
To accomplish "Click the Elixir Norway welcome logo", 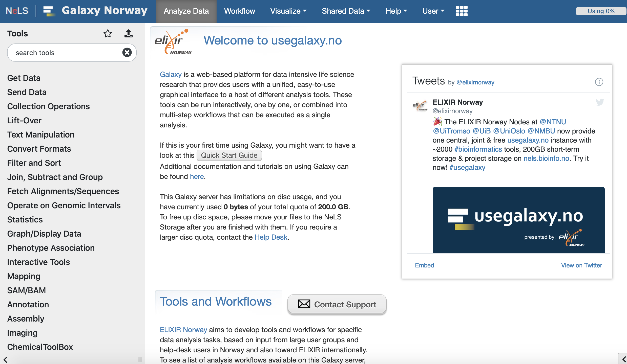I will (173, 41).
